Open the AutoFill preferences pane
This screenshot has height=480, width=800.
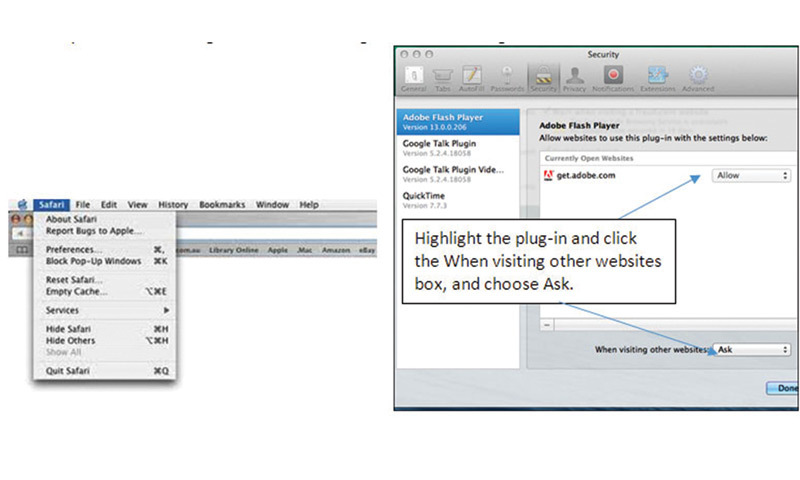(x=472, y=78)
